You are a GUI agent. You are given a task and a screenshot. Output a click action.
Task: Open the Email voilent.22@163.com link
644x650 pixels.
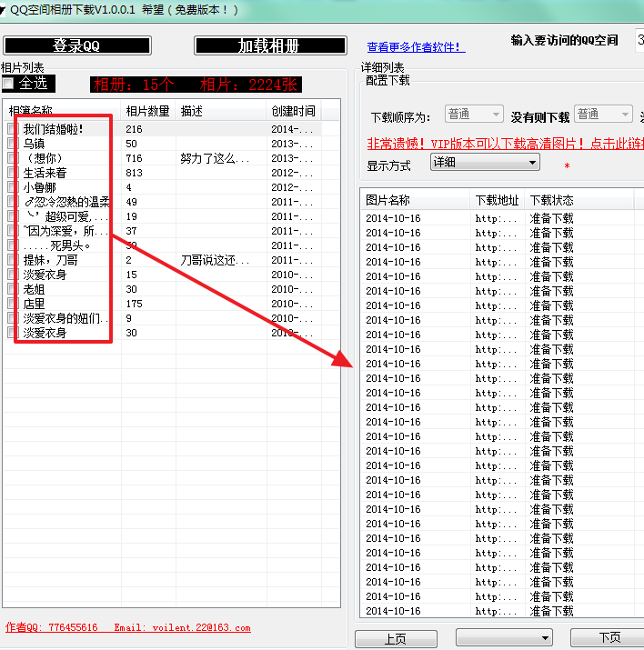[x=183, y=627]
